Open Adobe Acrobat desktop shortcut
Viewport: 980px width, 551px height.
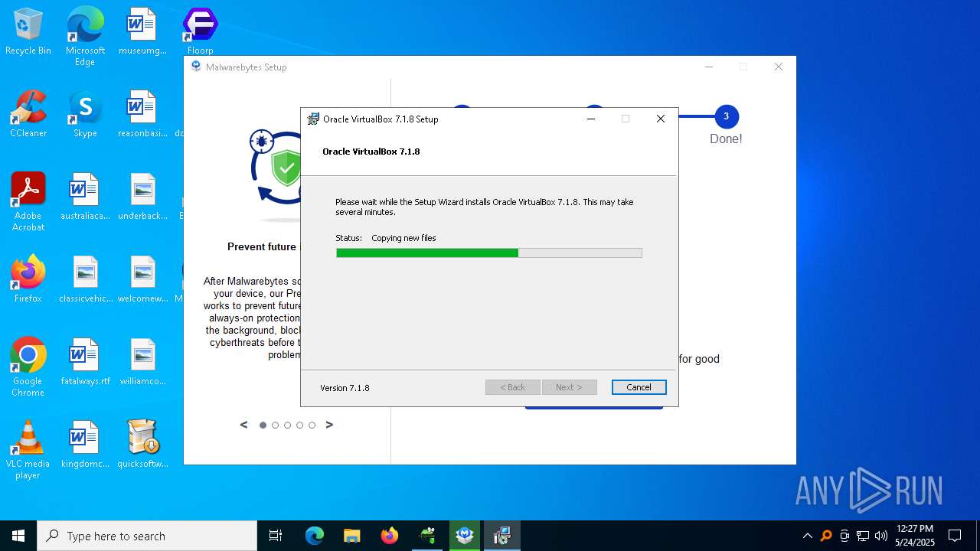click(28, 202)
